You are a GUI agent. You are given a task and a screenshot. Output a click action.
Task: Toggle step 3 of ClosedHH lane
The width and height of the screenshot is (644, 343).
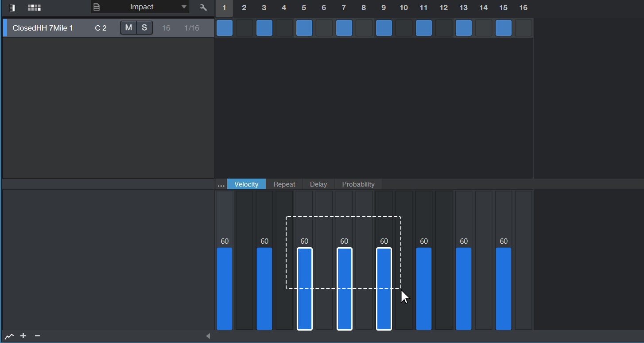click(x=264, y=28)
